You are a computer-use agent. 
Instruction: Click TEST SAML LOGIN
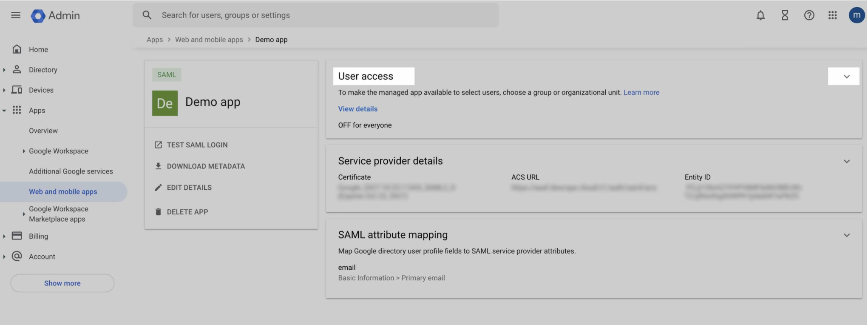(197, 145)
